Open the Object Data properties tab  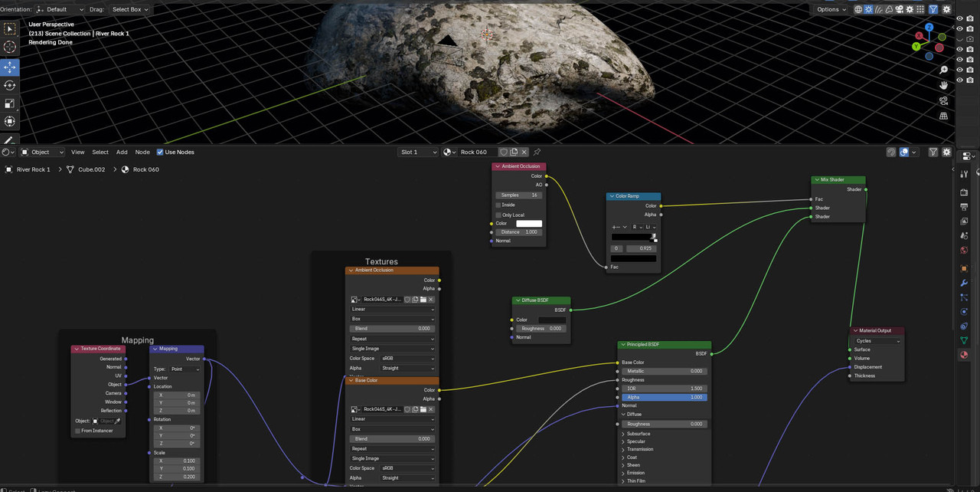964,339
